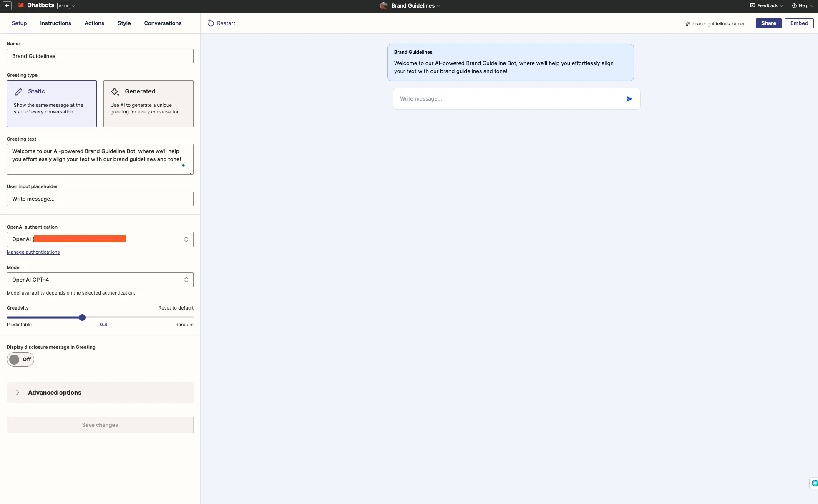Click the Brand Guidelines avatar icon
This screenshot has width=818, height=504.
(x=384, y=6)
